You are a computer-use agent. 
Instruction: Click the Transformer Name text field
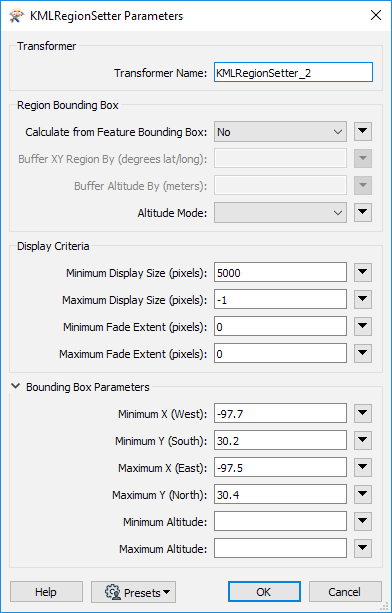[293, 73]
